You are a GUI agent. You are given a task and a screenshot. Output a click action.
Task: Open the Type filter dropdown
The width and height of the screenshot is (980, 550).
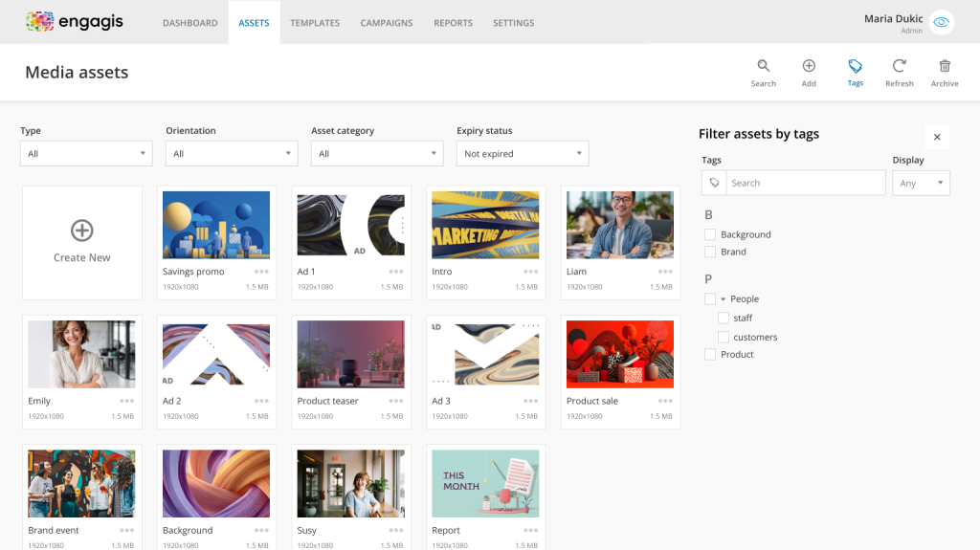tap(86, 154)
